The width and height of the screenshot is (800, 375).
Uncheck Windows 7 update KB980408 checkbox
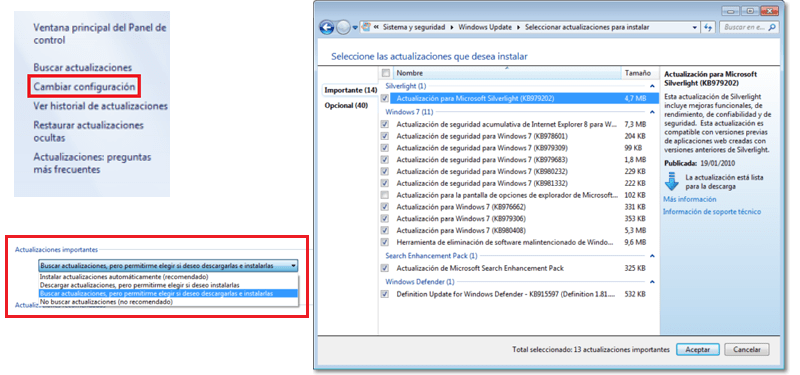click(385, 231)
